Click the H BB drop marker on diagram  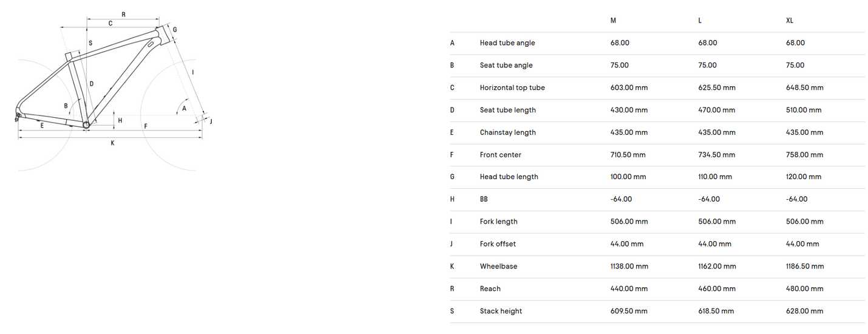[120, 120]
